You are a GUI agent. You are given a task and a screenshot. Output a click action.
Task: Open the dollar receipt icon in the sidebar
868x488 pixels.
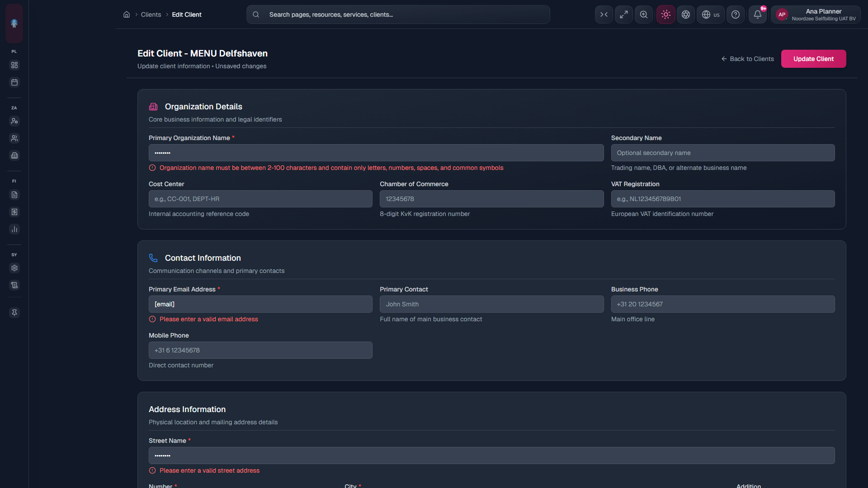[x=14, y=212]
